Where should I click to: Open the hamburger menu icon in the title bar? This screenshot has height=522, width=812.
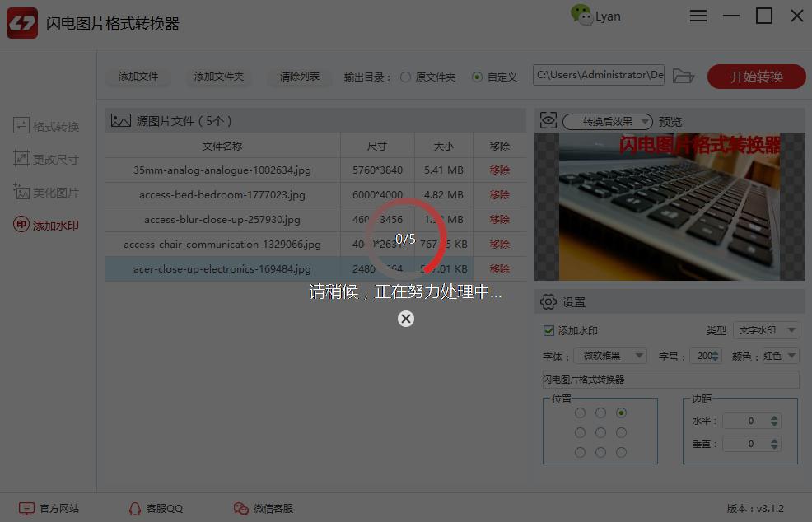(x=698, y=16)
